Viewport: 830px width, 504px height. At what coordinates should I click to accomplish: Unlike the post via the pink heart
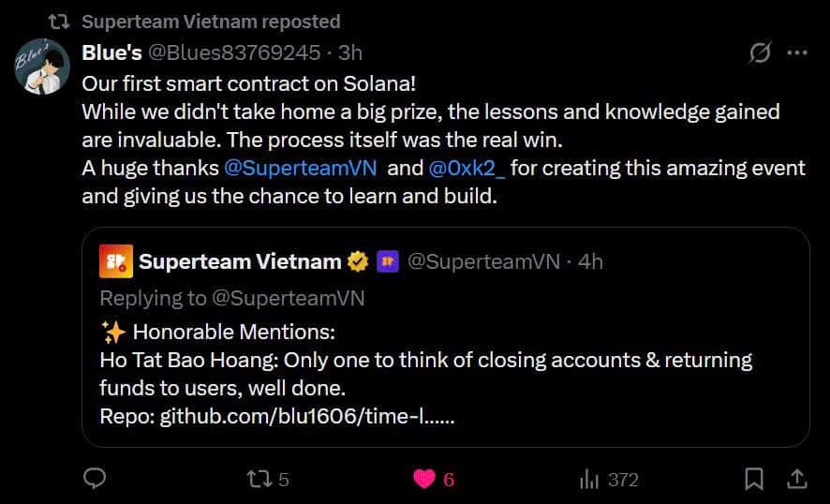point(424,479)
